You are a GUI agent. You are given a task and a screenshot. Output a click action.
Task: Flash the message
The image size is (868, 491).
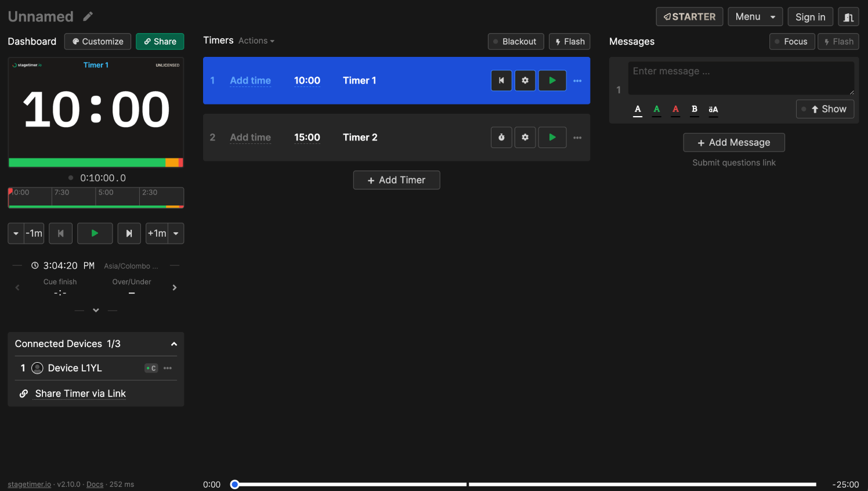tap(838, 42)
